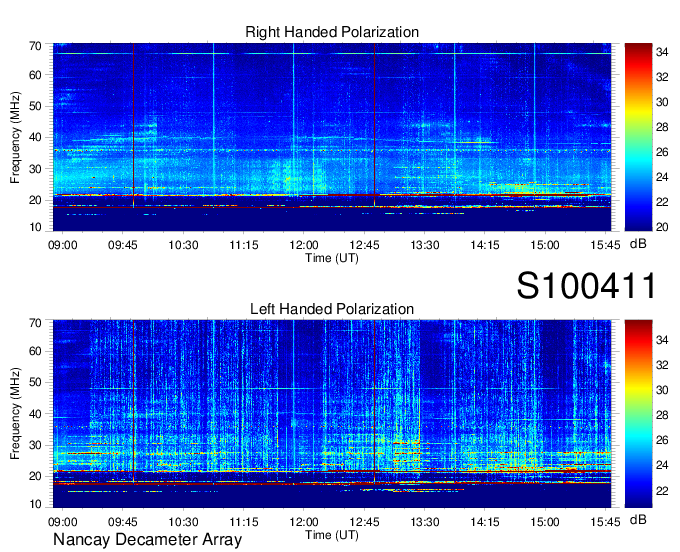Click the right handed polarization spectrogram
Screen dimensions: 680x552
point(332,137)
